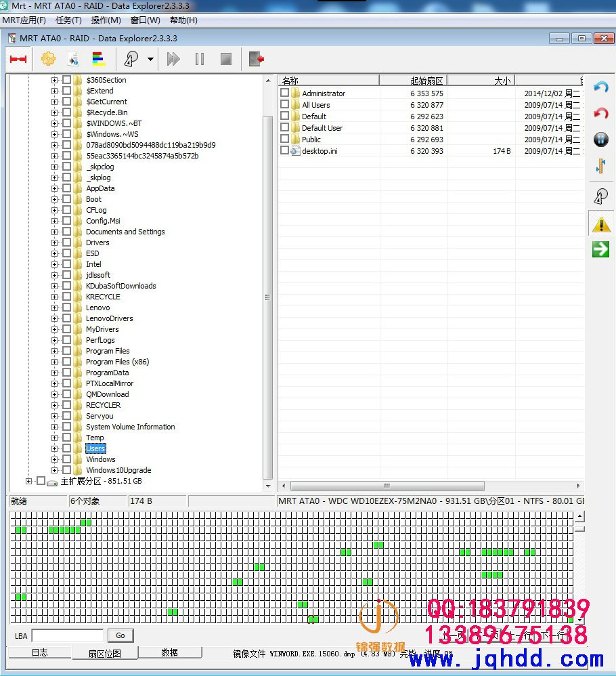Viewport: 616px width, 676px height.
Task: Click the yellow warning triangle icon
Action: click(600, 225)
